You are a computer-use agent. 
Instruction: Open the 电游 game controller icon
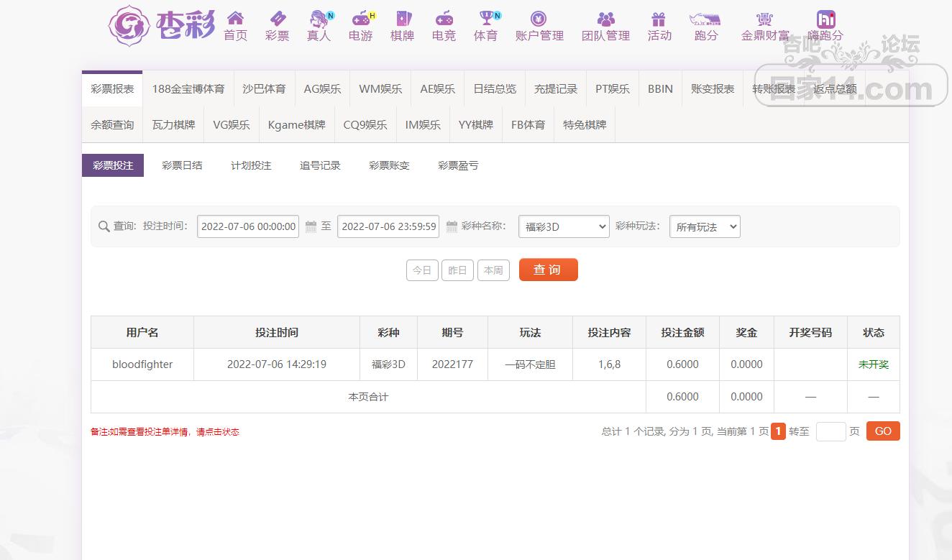[x=360, y=19]
